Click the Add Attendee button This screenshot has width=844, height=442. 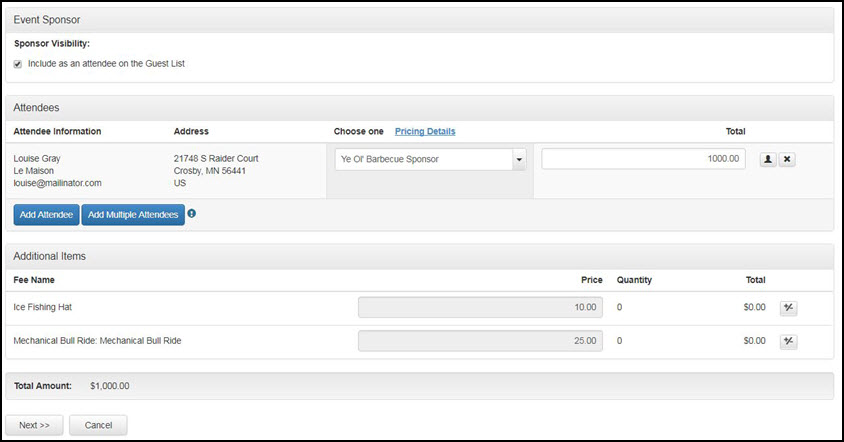pyautogui.click(x=46, y=214)
